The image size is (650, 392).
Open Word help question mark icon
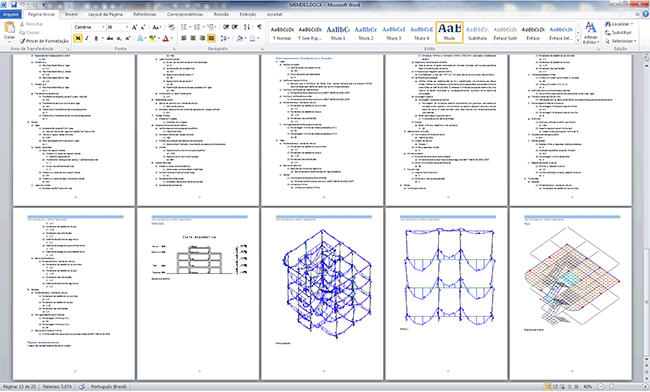(645, 14)
